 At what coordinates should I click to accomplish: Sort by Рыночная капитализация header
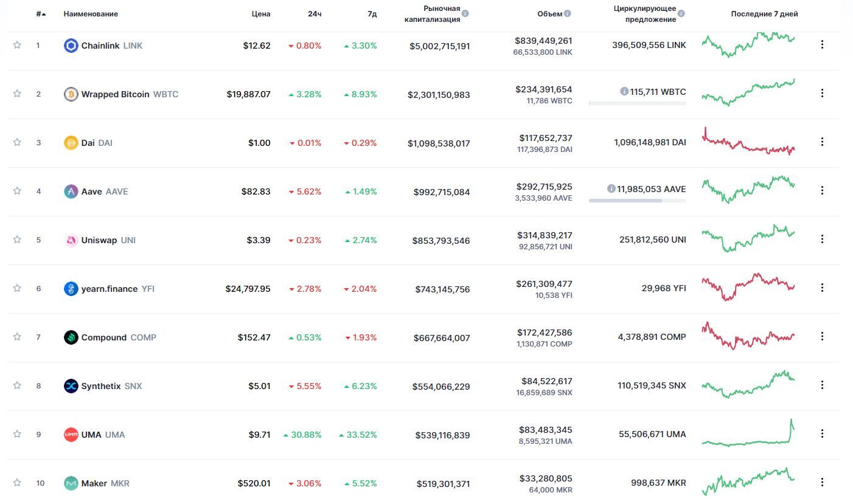432,13
